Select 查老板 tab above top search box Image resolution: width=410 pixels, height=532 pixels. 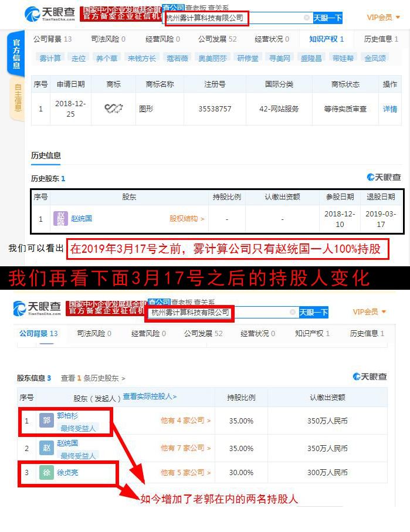(195, 8)
